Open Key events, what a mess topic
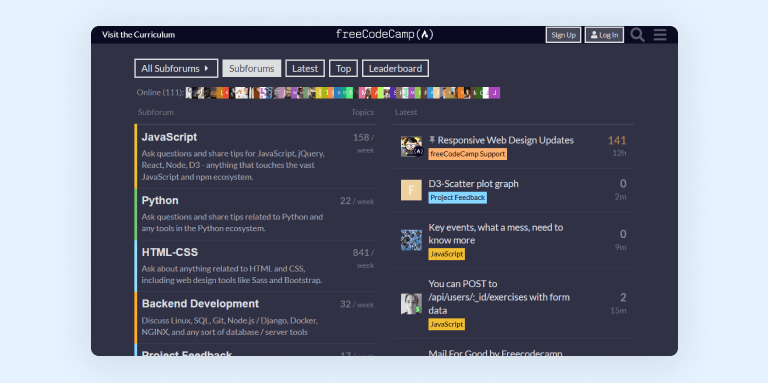768x383 pixels. (496, 234)
